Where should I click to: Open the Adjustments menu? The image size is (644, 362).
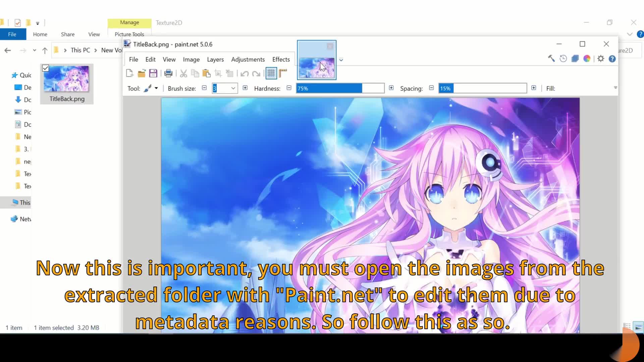[x=248, y=59]
